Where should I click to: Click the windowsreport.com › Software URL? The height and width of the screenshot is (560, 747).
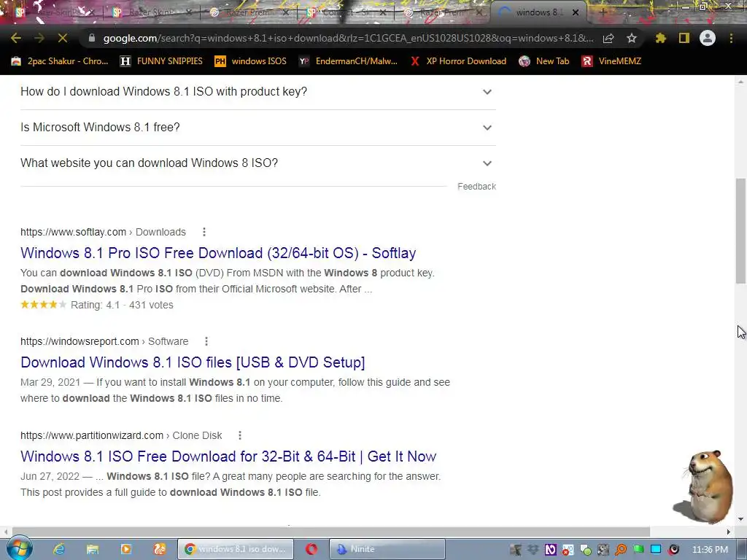[104, 341]
